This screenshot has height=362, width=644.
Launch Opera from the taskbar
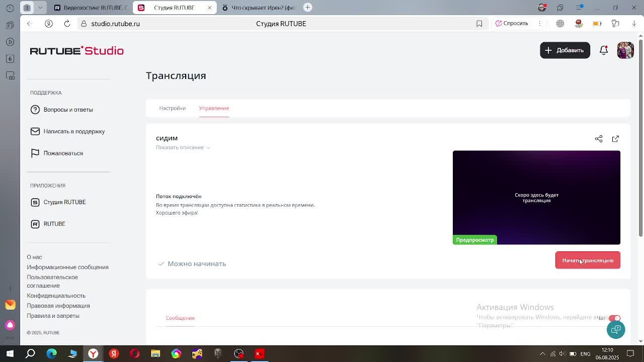pyautogui.click(x=134, y=353)
